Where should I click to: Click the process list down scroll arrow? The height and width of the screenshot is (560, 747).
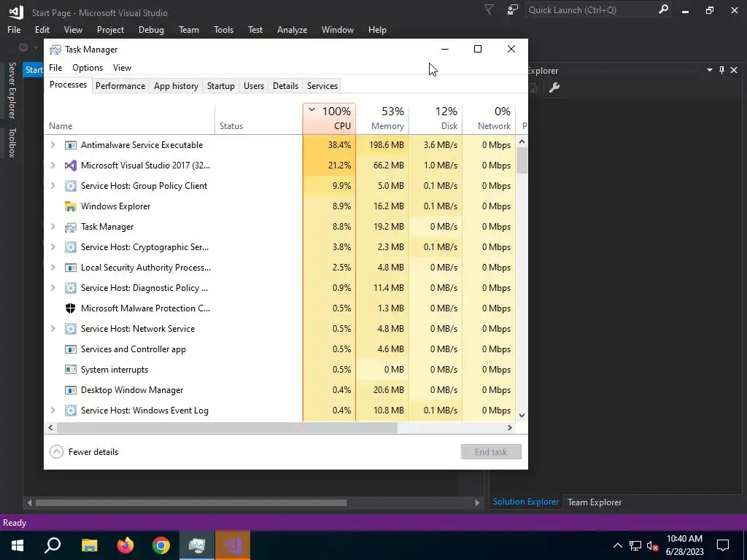click(x=522, y=415)
